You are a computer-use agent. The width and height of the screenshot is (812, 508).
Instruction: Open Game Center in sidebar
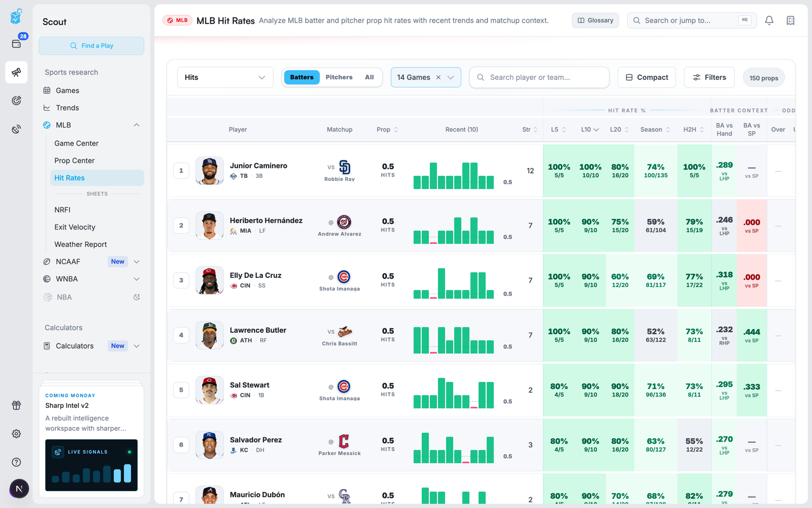click(x=77, y=143)
